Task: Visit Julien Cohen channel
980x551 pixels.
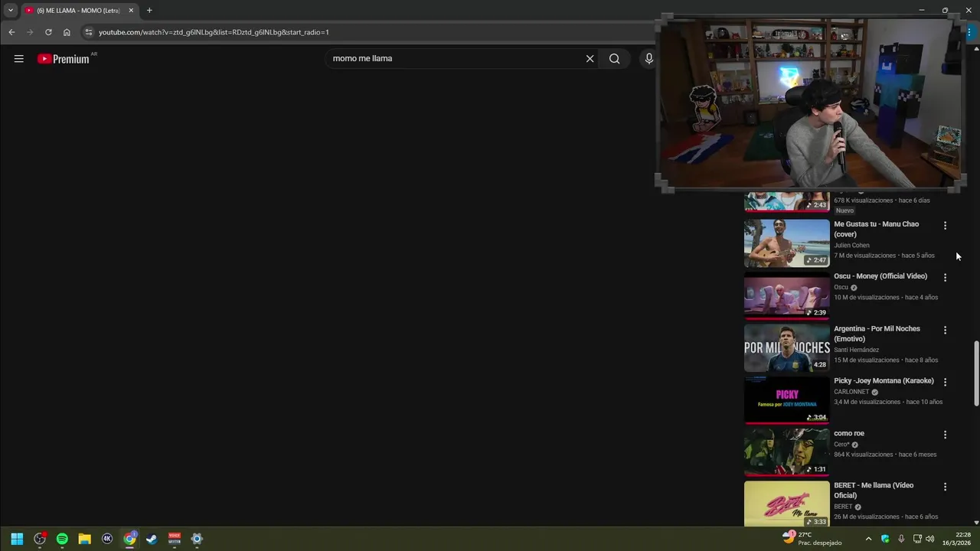Action: pos(851,246)
